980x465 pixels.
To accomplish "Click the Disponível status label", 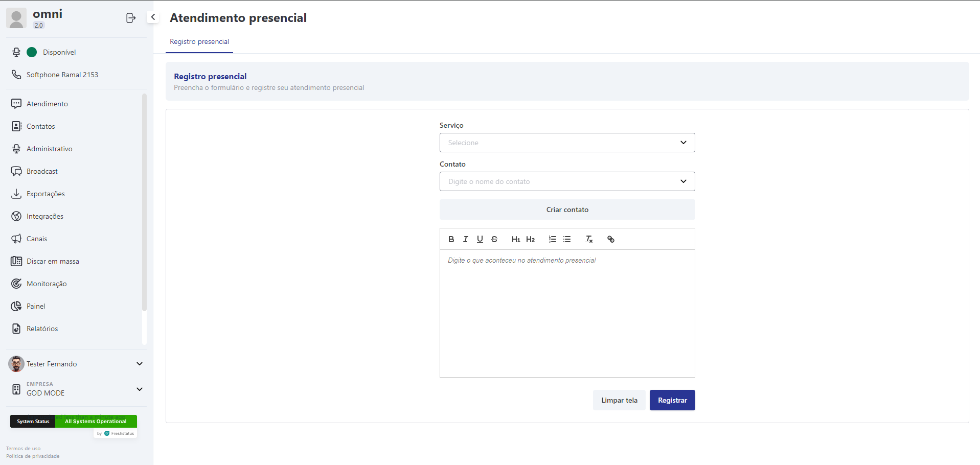I will point(59,52).
